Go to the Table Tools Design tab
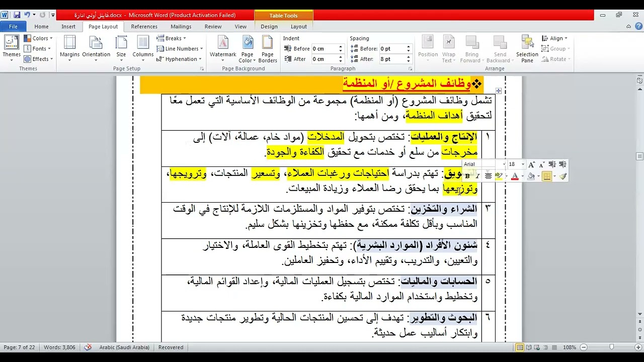 point(269,27)
